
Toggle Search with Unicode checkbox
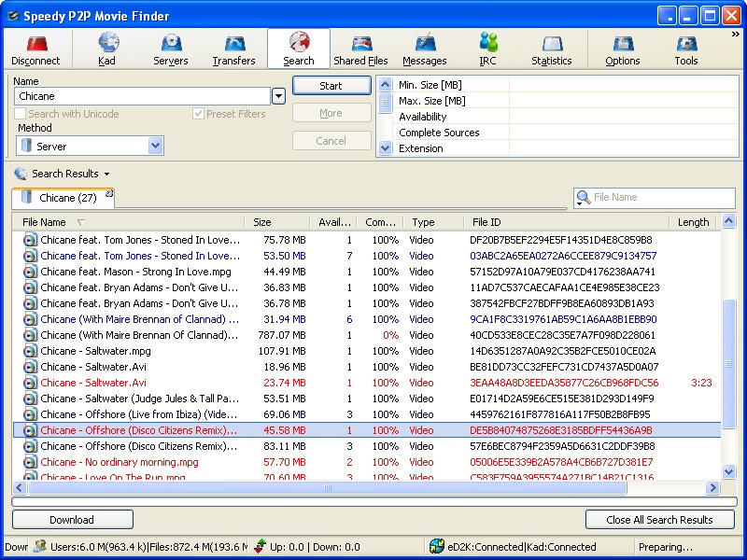click(x=20, y=114)
